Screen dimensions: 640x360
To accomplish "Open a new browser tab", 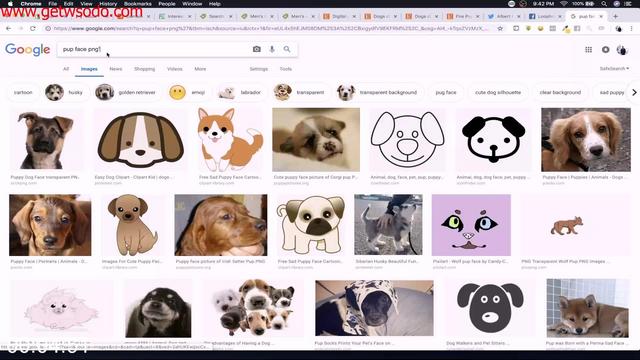I will point(615,16).
